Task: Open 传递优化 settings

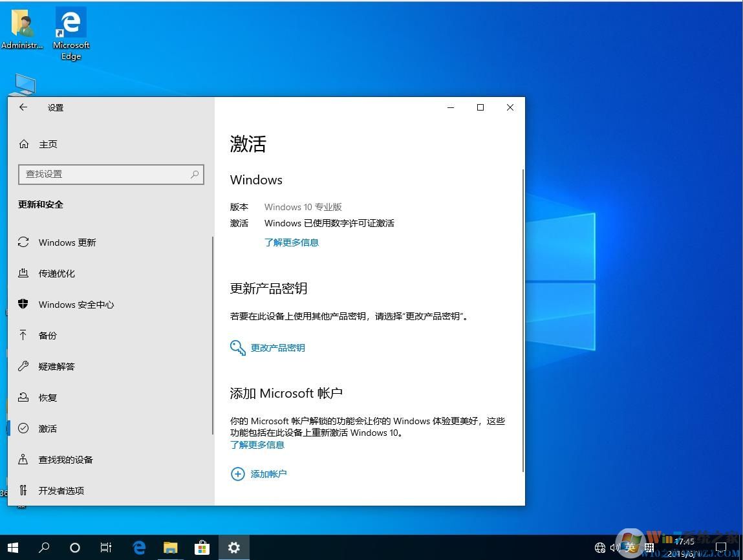Action: (x=57, y=274)
